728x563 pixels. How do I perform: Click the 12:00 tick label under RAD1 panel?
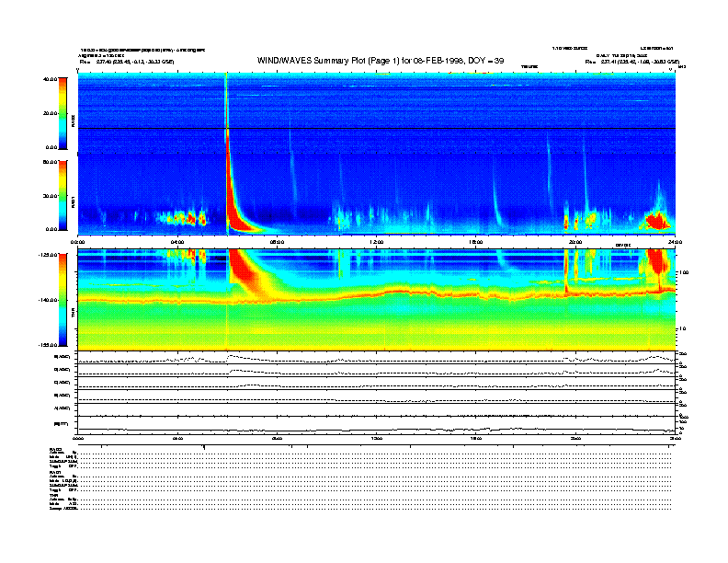click(377, 242)
